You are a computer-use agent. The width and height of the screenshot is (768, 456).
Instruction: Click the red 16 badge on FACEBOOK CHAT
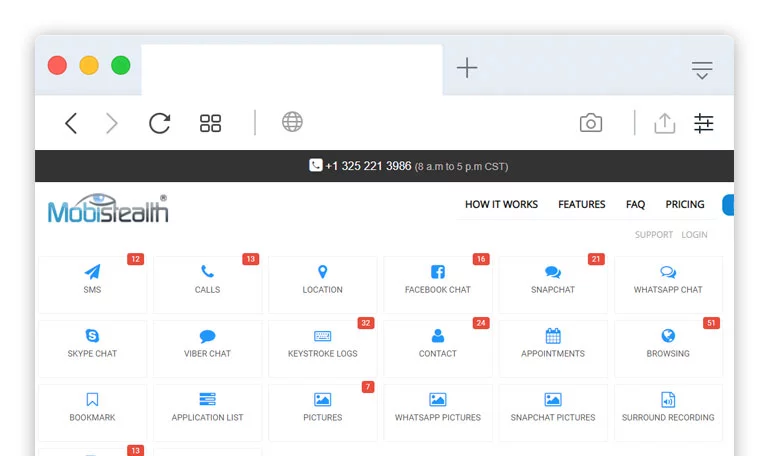coord(481,259)
